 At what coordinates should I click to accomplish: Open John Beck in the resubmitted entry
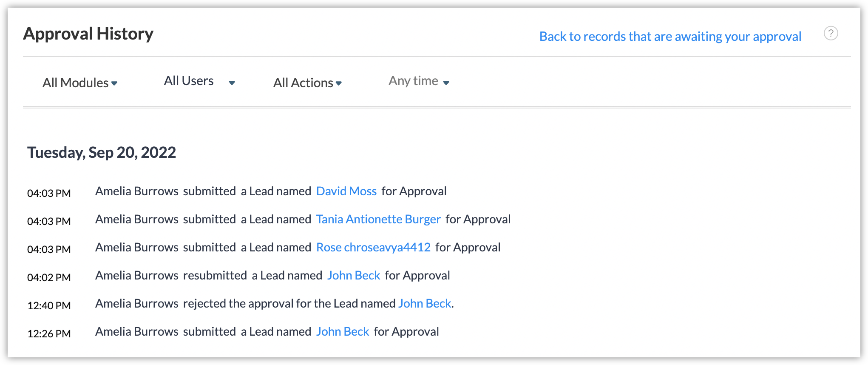click(x=353, y=276)
